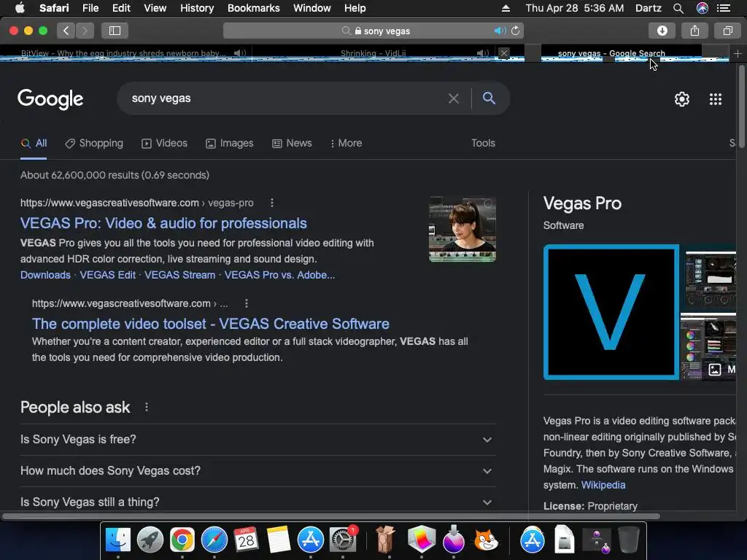The image size is (747, 560).
Task: Reload the page with refresh icon
Action: 516,31
